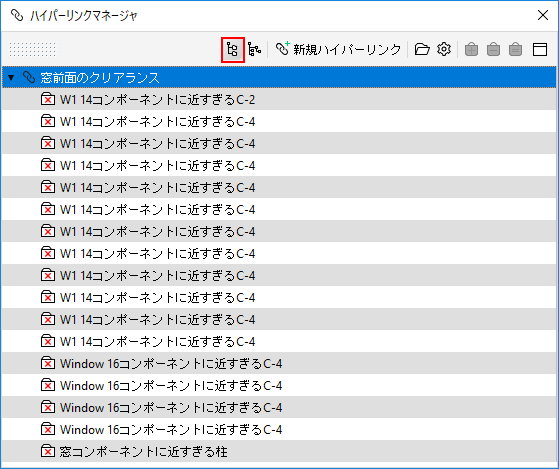559x469 pixels.
Task: Toggle the window dock icon in toolbar
Action: (540, 50)
